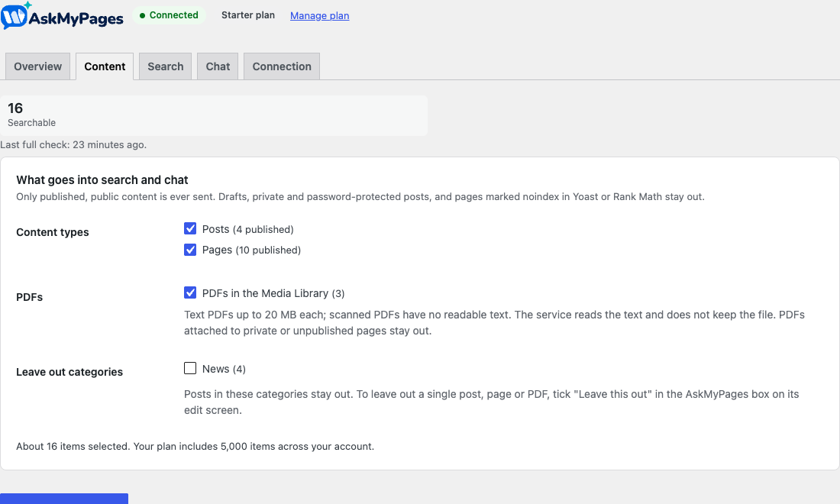Click "Last full check: 23 minutes ago." text
Viewport: 840px width, 504px height.
[x=73, y=144]
